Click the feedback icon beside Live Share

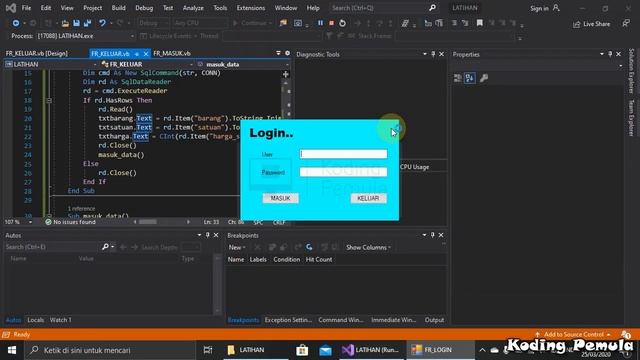click(x=626, y=24)
